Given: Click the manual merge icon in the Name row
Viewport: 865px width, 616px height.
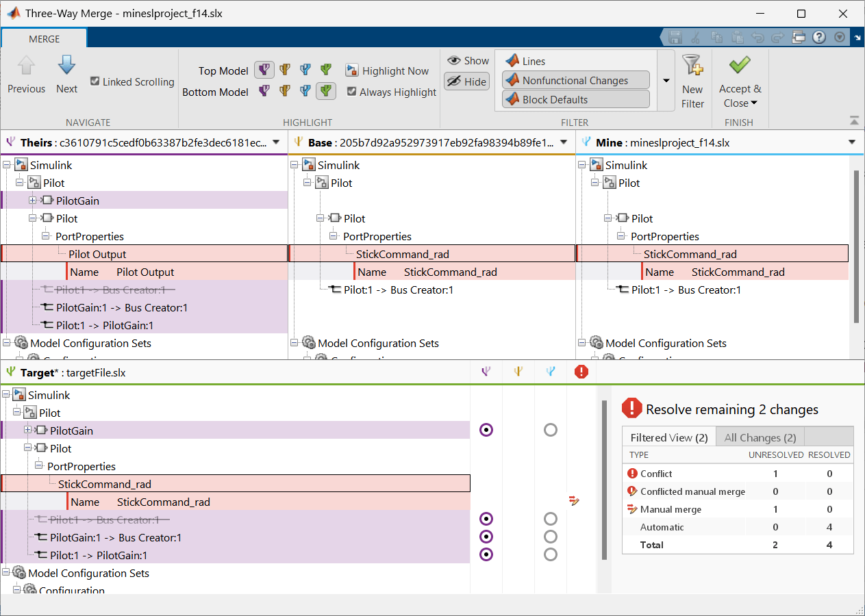Looking at the screenshot, I should (x=574, y=502).
